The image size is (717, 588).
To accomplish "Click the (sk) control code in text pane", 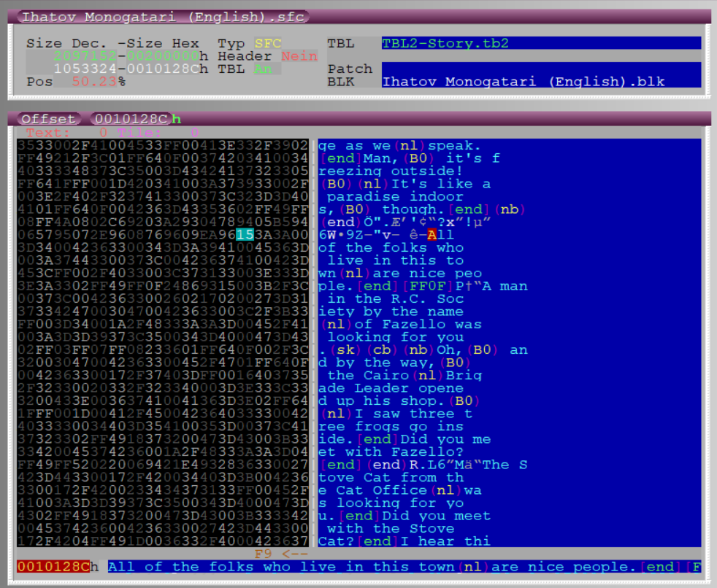I will pyautogui.click(x=339, y=350).
